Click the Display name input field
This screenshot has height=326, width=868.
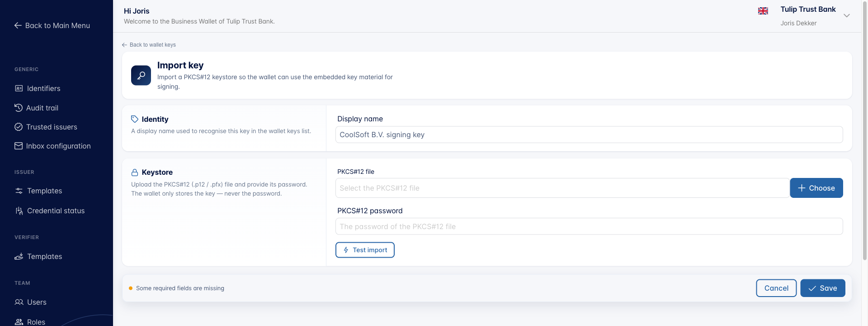589,134
